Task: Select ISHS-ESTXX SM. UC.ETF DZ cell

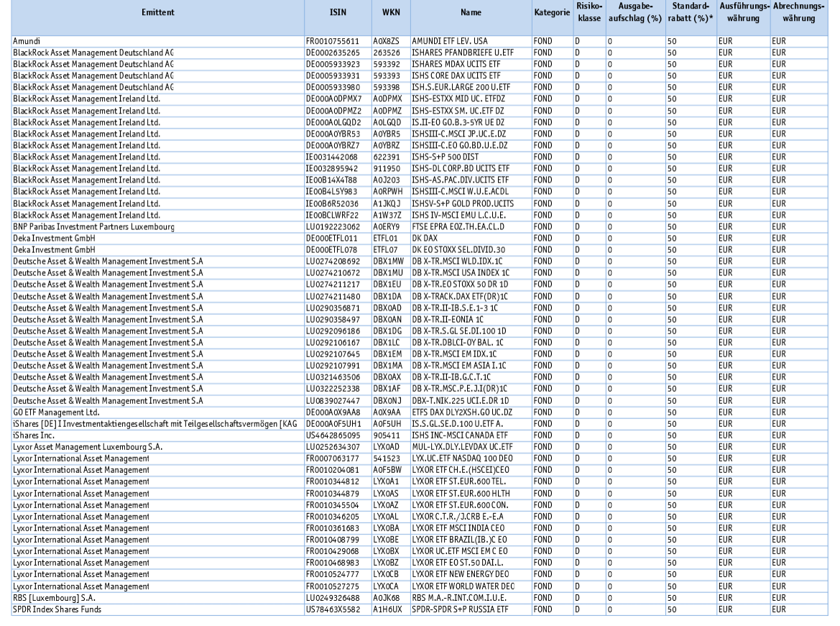Action: point(471,111)
